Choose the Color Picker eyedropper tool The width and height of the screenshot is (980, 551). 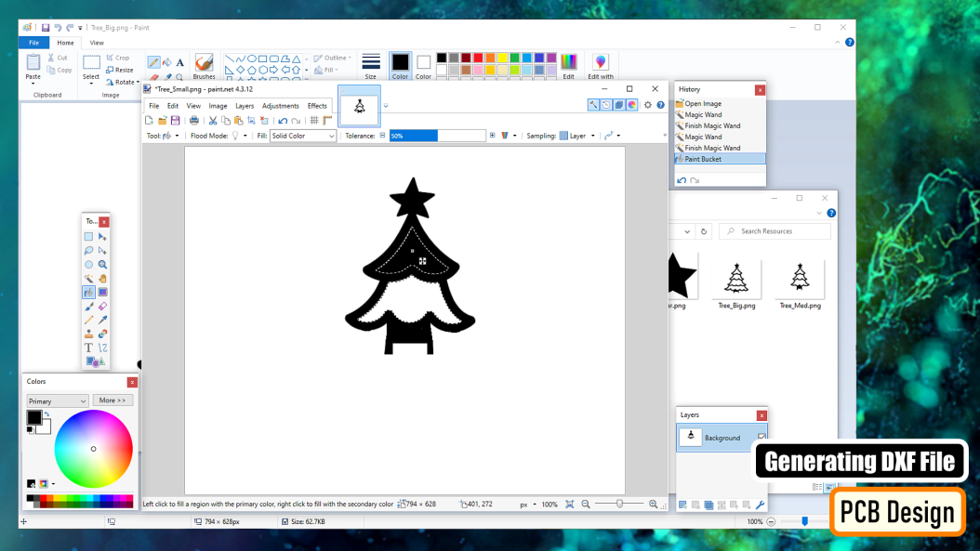[103, 320]
